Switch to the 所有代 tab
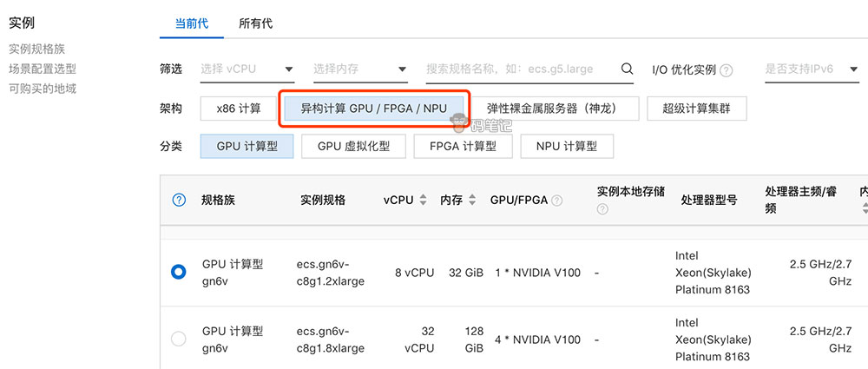This screenshot has height=369, width=868. [x=255, y=23]
